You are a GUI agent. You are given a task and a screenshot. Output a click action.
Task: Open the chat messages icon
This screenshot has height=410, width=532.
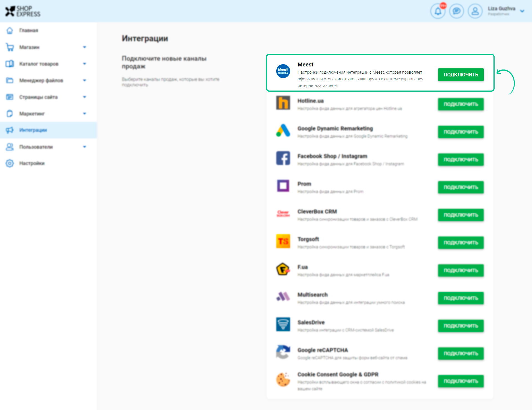click(456, 11)
